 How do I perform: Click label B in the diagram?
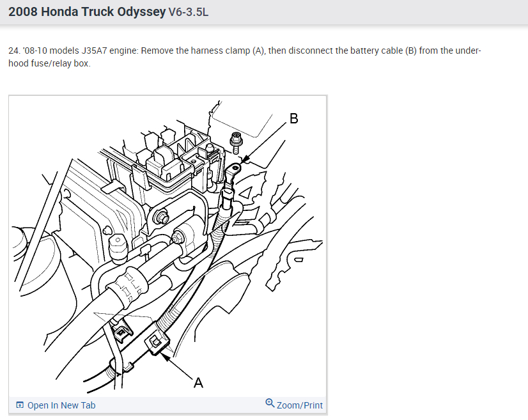pyautogui.click(x=293, y=118)
